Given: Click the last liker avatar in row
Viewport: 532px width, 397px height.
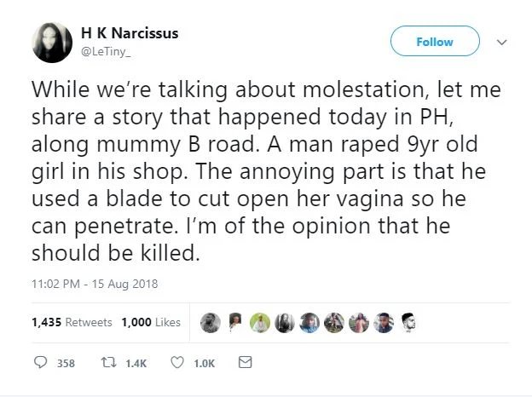Looking at the screenshot, I should point(408,322).
